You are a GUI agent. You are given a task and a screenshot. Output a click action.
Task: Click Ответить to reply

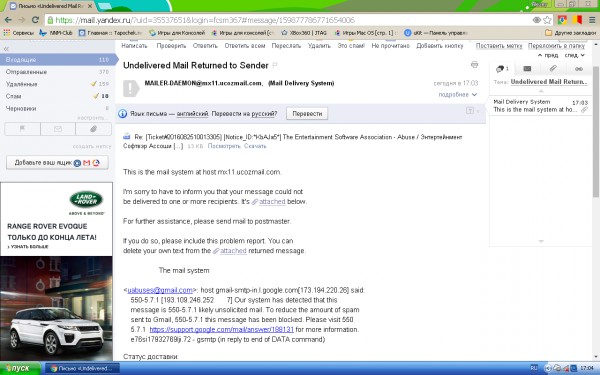tap(205, 46)
